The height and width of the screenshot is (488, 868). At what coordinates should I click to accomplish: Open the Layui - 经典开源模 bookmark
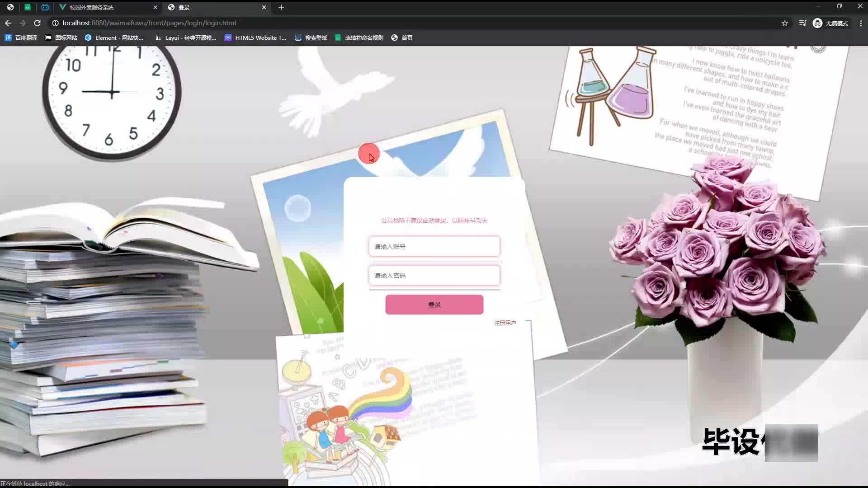[185, 38]
